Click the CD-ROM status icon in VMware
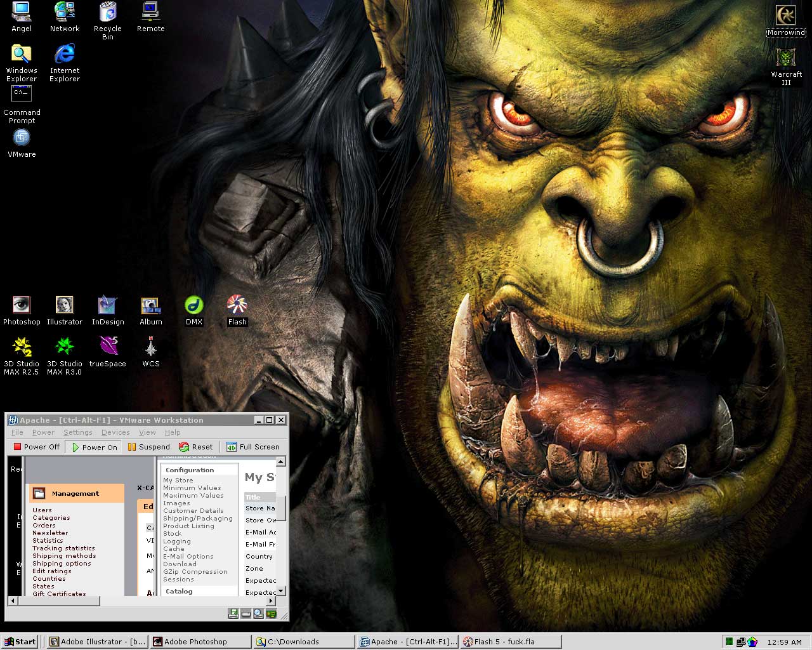The image size is (812, 650). [x=259, y=613]
